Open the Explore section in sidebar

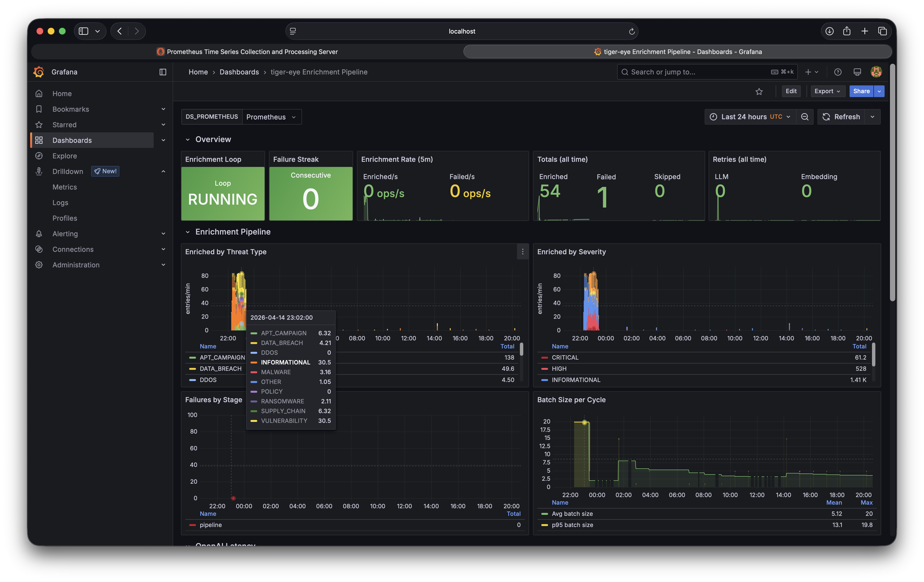click(64, 155)
